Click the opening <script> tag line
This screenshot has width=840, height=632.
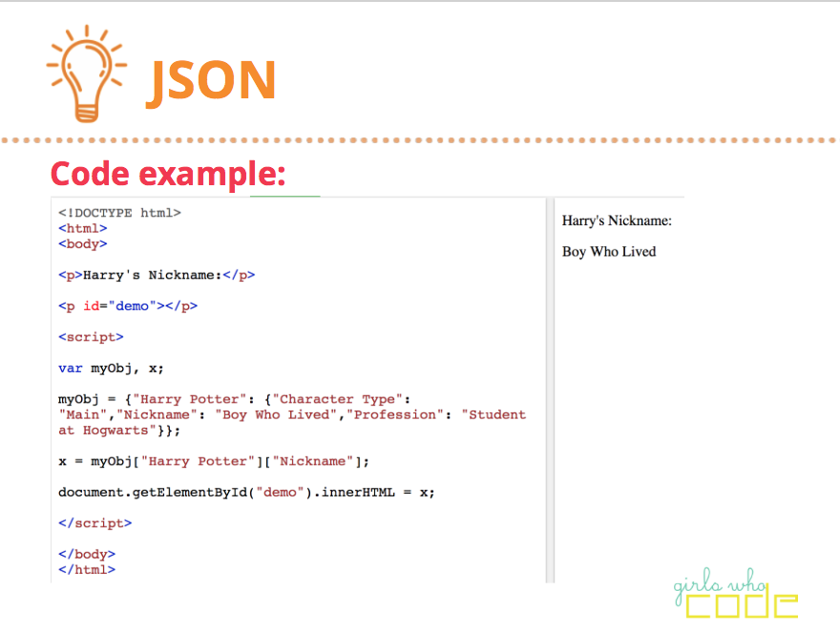[91, 337]
